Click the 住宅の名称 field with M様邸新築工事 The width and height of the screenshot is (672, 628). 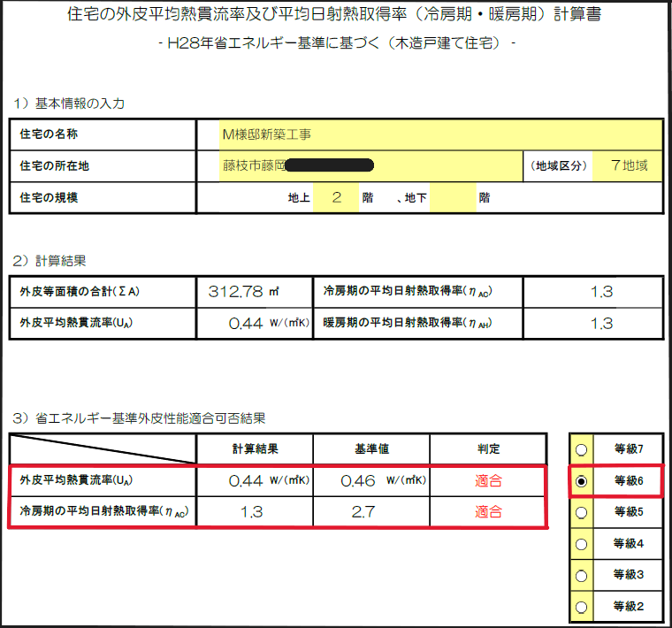tap(440, 134)
